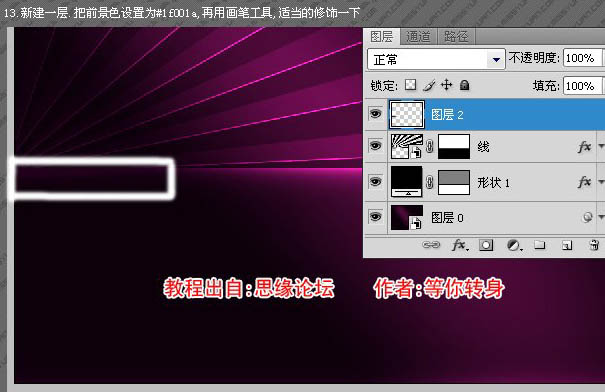The height and width of the screenshot is (392, 605).
Task: Add a layer mask
Action: point(486,245)
